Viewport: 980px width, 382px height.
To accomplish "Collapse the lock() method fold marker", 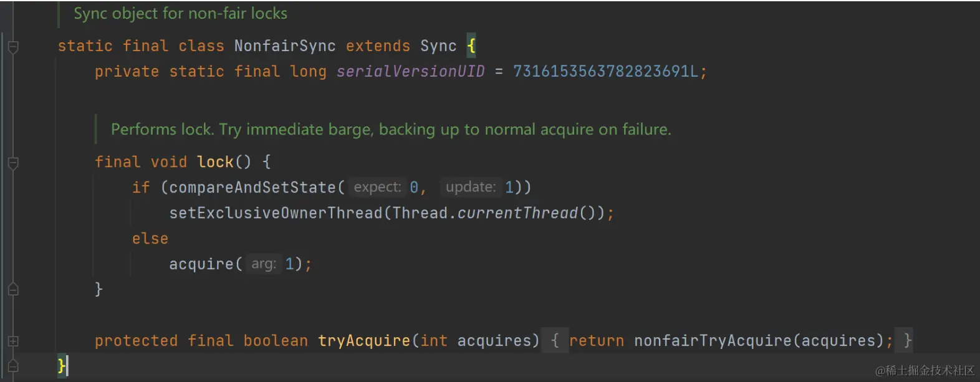I will tap(13, 163).
